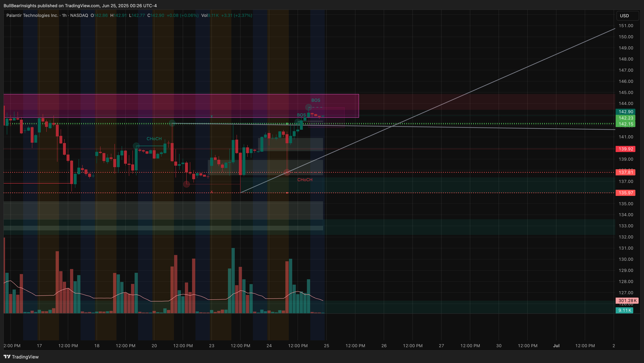Click the 135.00 price axis label
This screenshot has height=363, width=644.
[x=626, y=204]
